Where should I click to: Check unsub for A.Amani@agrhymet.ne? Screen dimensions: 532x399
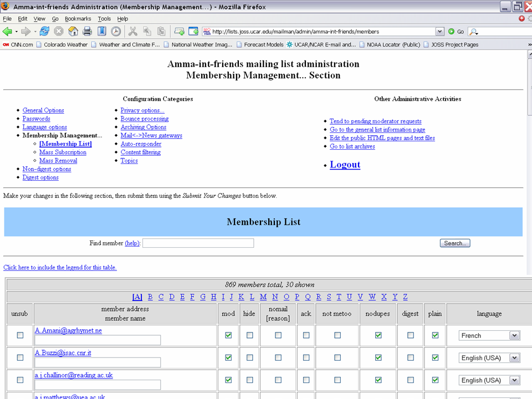click(x=20, y=335)
